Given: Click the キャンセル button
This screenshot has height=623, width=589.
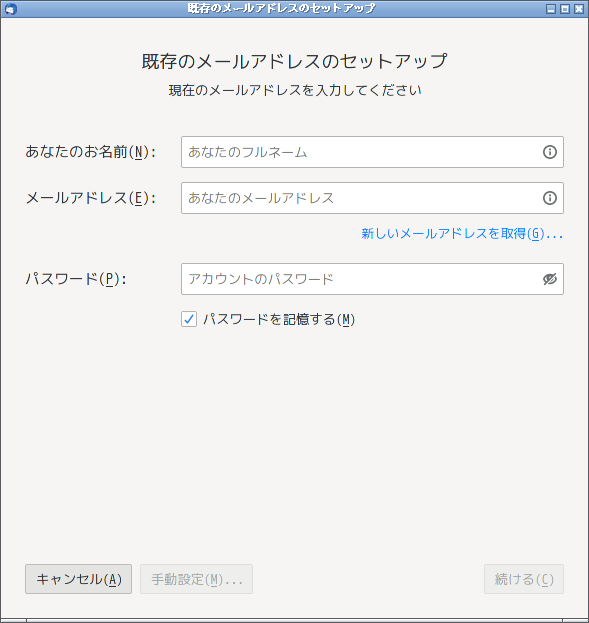Looking at the screenshot, I should [x=78, y=579].
